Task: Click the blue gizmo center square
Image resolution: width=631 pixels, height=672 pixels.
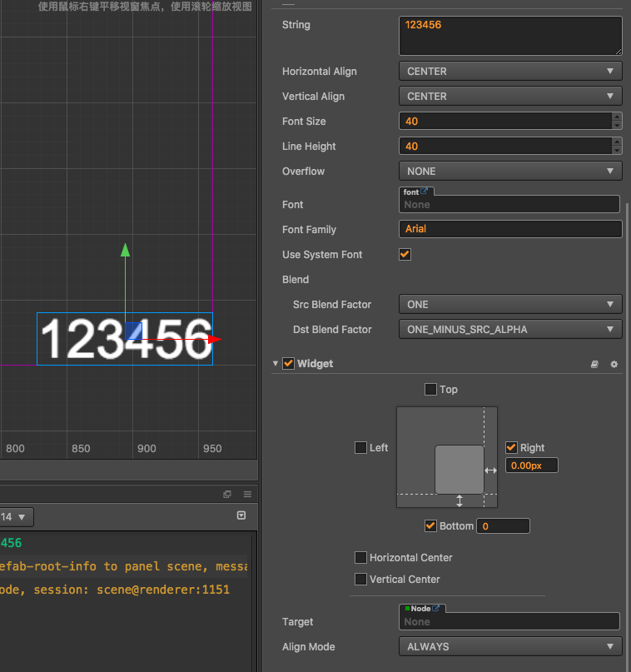Action: click(133, 331)
